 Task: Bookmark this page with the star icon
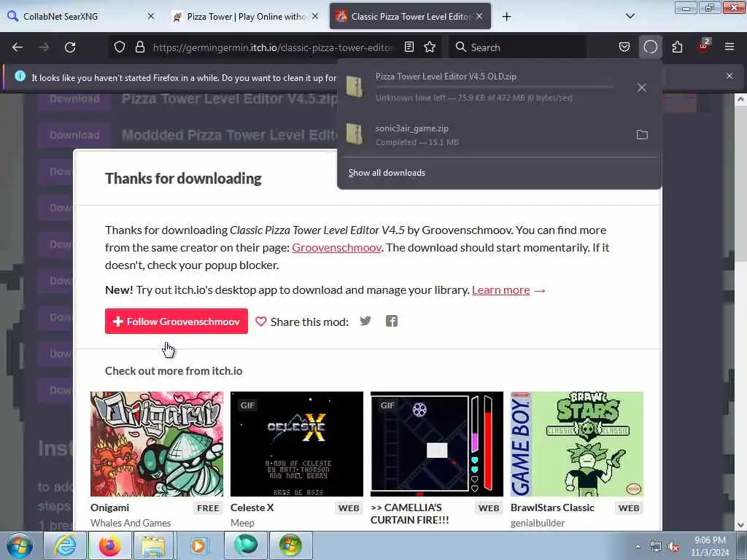coord(430,47)
